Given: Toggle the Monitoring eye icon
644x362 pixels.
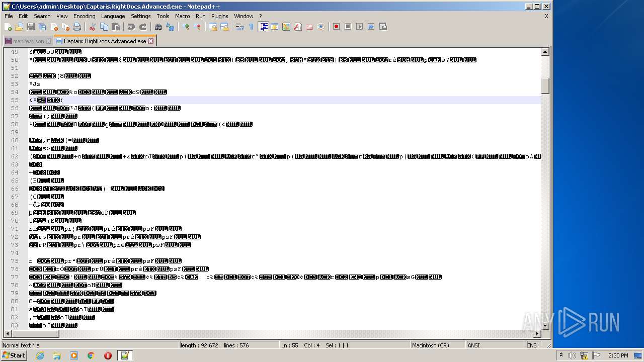Looking at the screenshot, I should tap(321, 27).
